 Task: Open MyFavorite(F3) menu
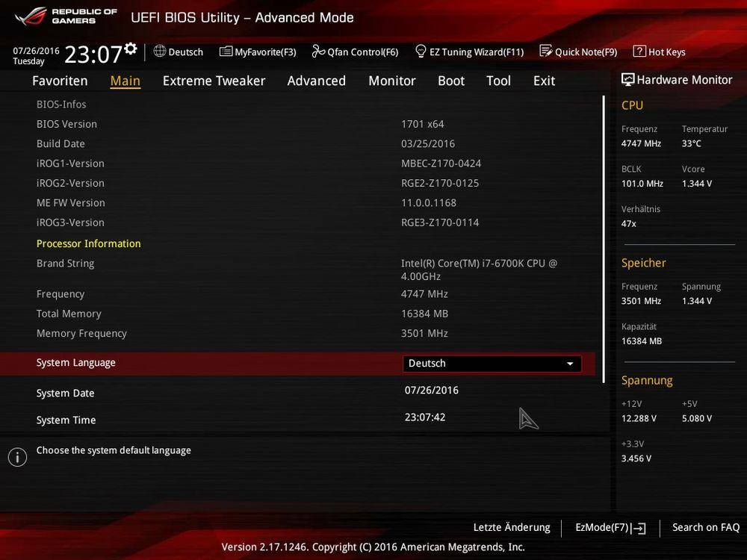258,52
